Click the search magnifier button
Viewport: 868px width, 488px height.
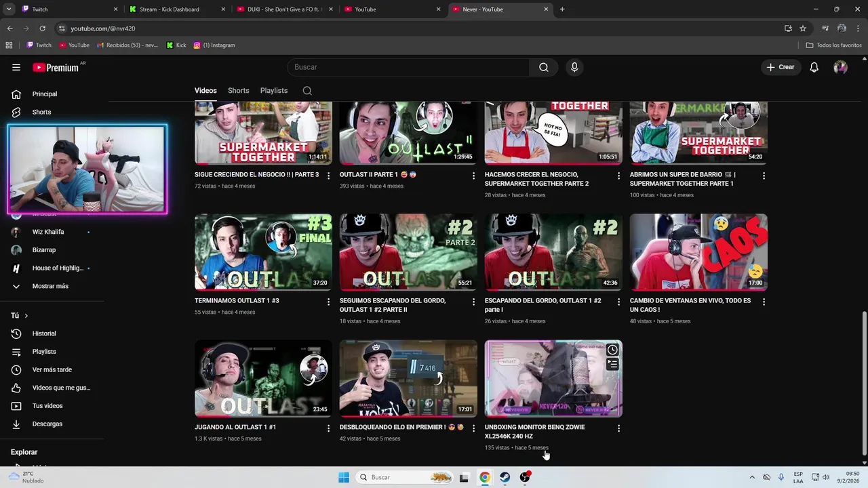(544, 67)
